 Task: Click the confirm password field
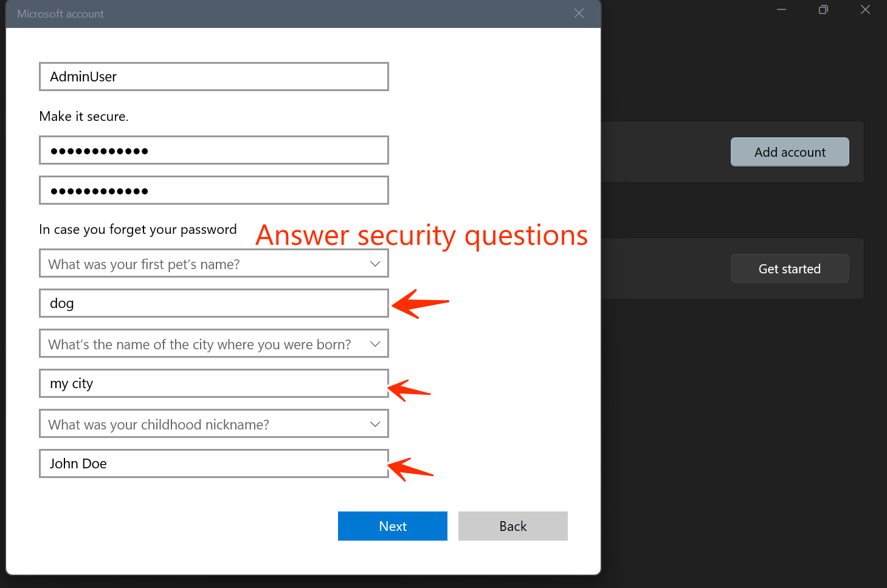click(x=213, y=190)
